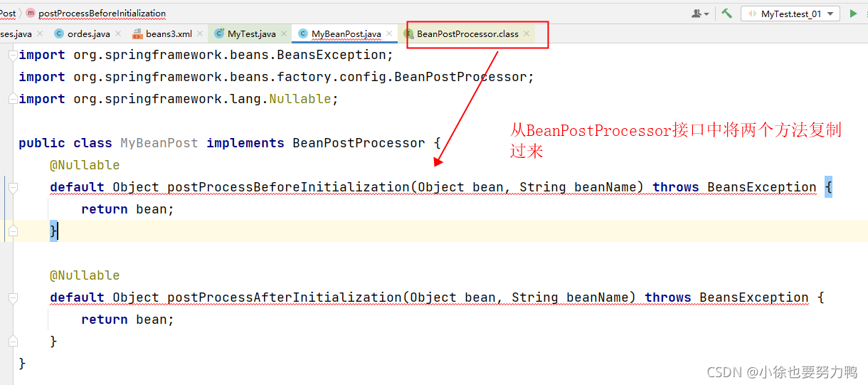Open the BeanPostProcessor.class tab
868x385 pixels.
coord(468,33)
